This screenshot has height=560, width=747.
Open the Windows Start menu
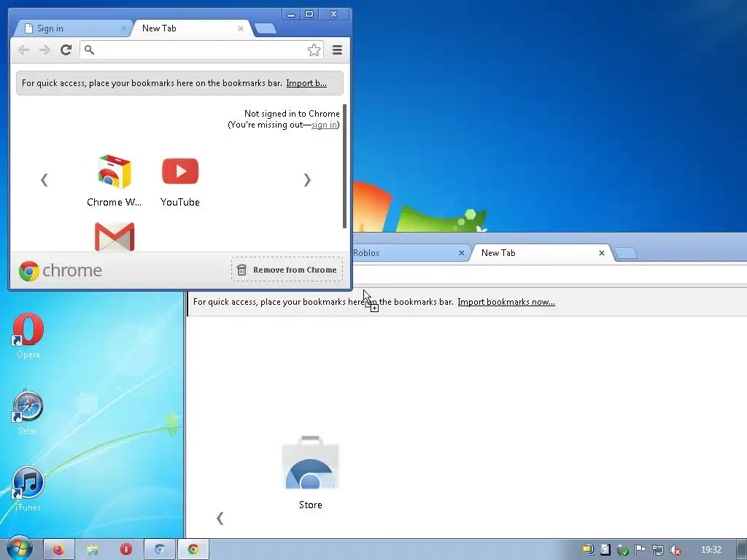pyautogui.click(x=19, y=548)
